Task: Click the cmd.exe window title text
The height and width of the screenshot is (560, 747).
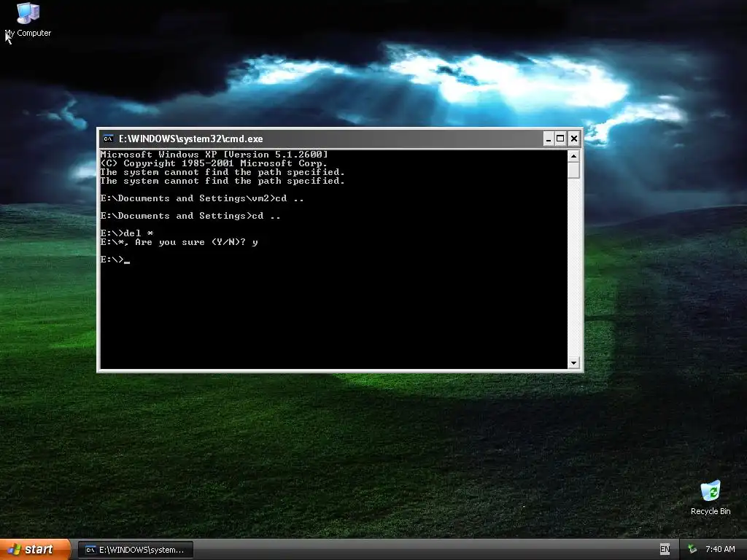Action: 190,139
